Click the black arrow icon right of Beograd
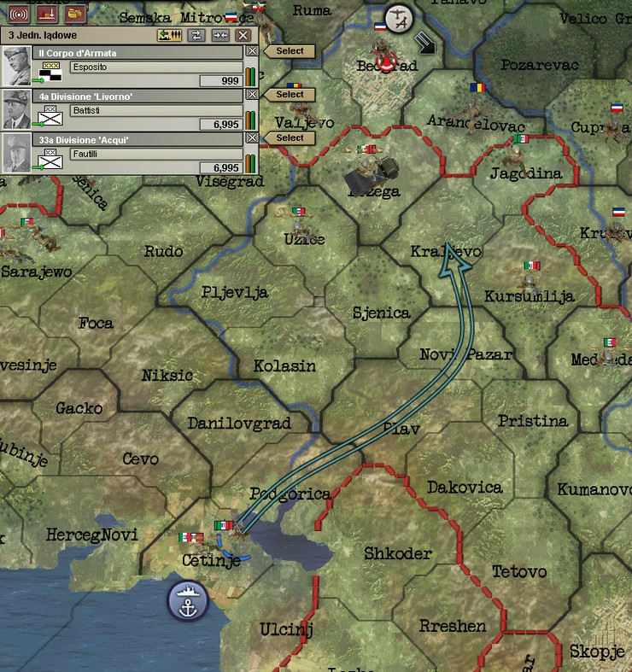Viewport: 632px width, 672px height. coord(425,44)
